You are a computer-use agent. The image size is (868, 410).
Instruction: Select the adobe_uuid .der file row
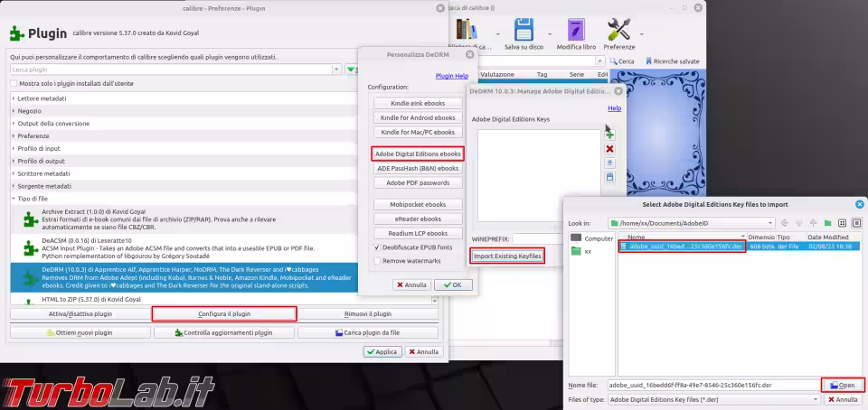[x=739, y=247]
